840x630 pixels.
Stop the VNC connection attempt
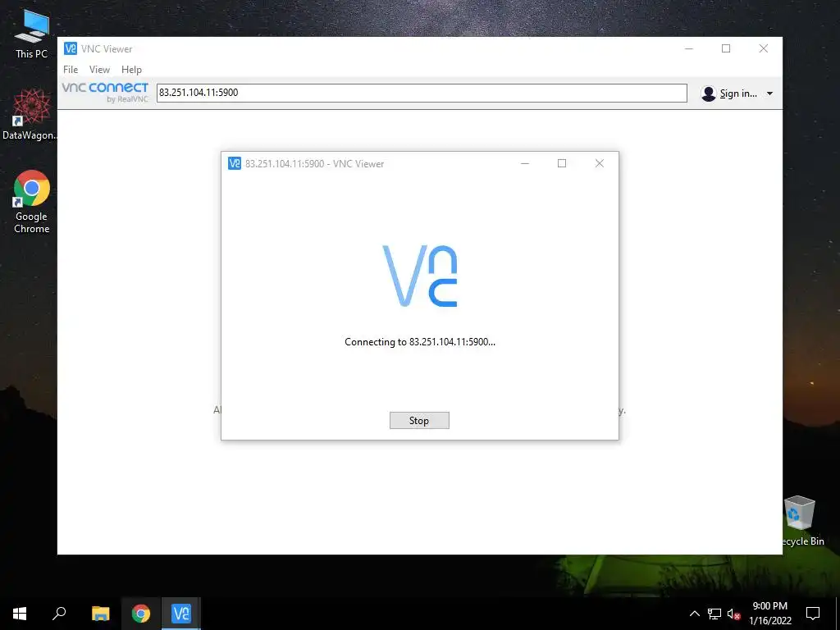(419, 421)
